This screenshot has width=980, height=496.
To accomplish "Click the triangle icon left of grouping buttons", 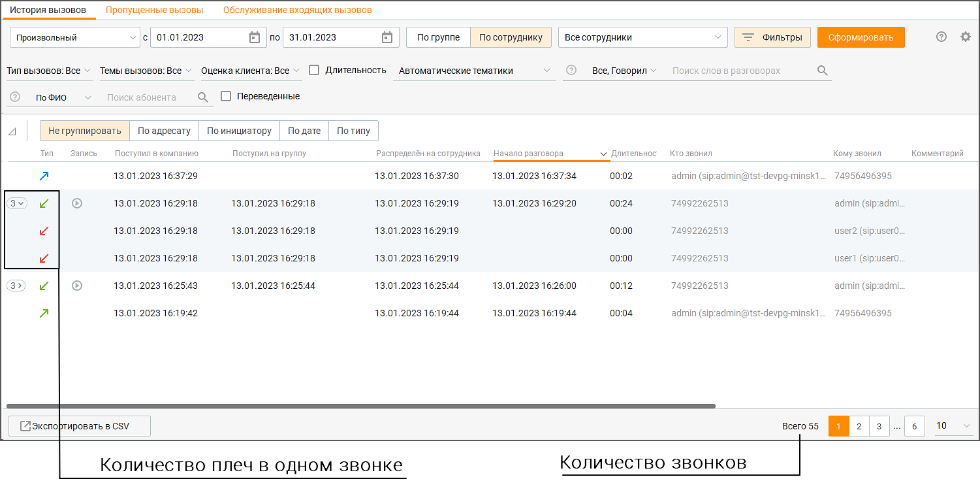I will [x=12, y=131].
